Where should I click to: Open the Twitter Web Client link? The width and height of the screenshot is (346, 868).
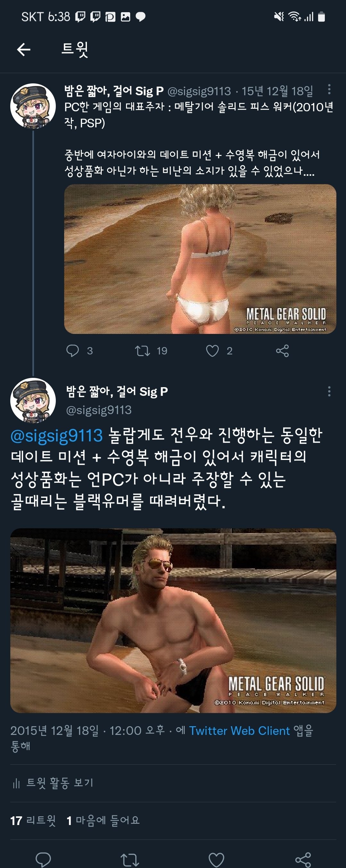(x=239, y=730)
